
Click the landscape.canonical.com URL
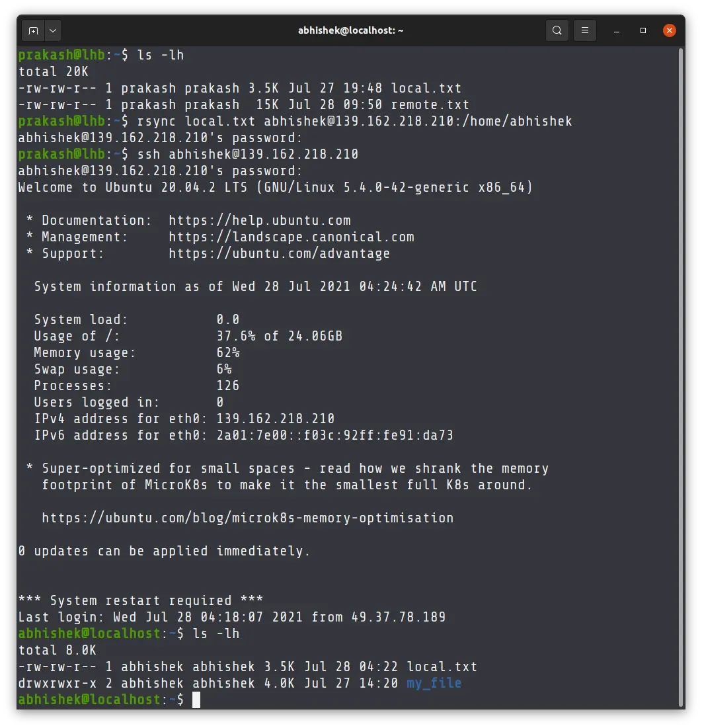[291, 237]
